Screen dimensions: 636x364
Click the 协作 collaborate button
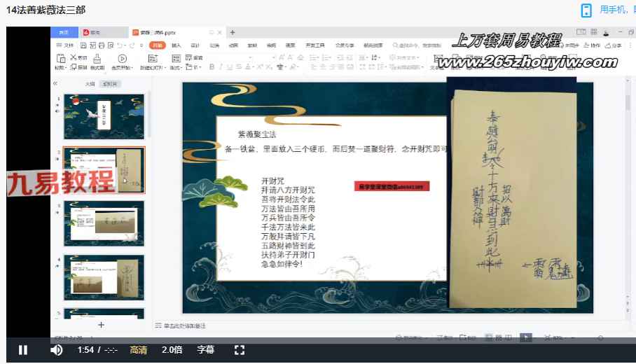point(592,45)
